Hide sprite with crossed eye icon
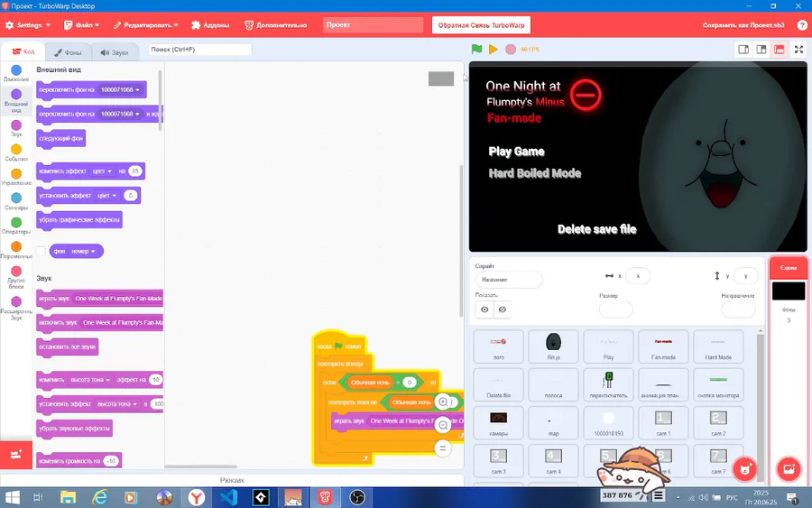812x508 pixels. 503,309
